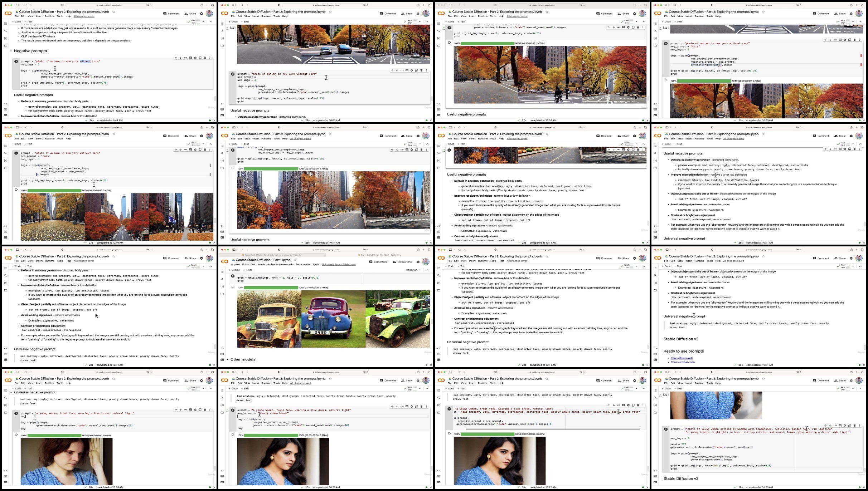Open RAM/Disk dropdown in the 10:03 AM panel
The image size is (868, 491).
(420, 22)
